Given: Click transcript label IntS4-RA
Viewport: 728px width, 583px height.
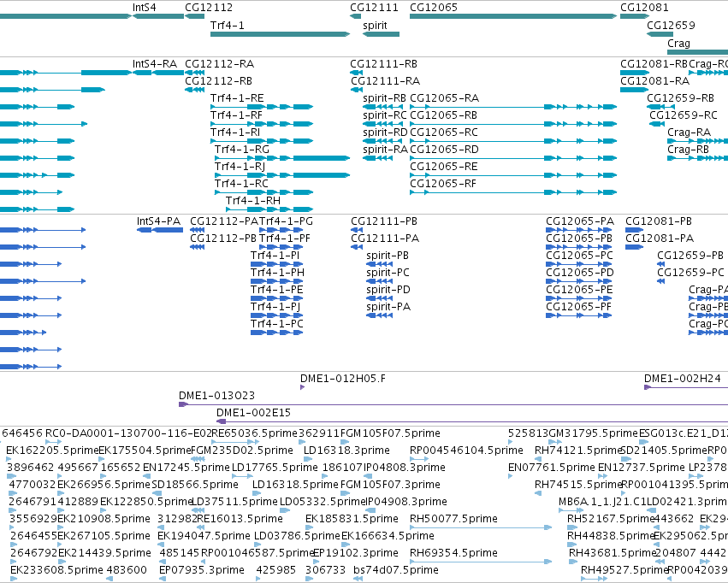Looking at the screenshot, I should click(x=155, y=63).
